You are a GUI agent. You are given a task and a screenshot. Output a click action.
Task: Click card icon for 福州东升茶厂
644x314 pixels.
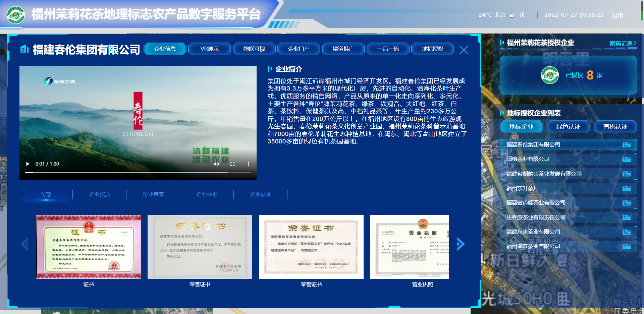(626, 188)
